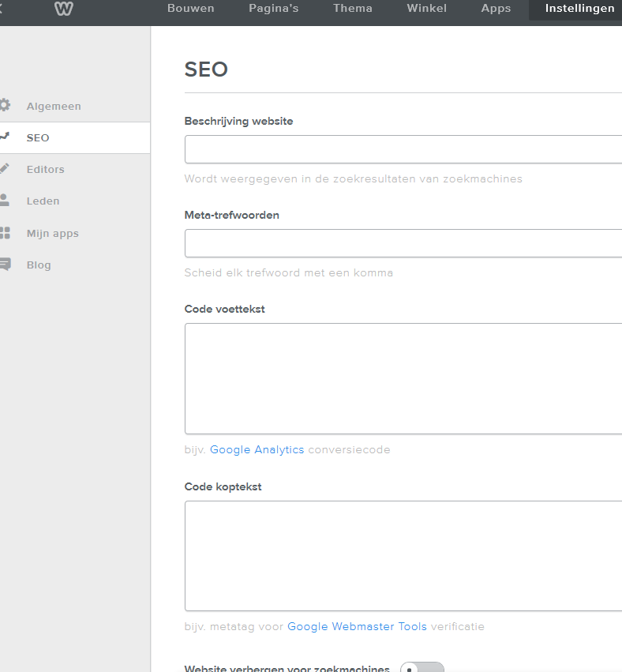
Task: Open Leden via the person icon
Action: 5,201
